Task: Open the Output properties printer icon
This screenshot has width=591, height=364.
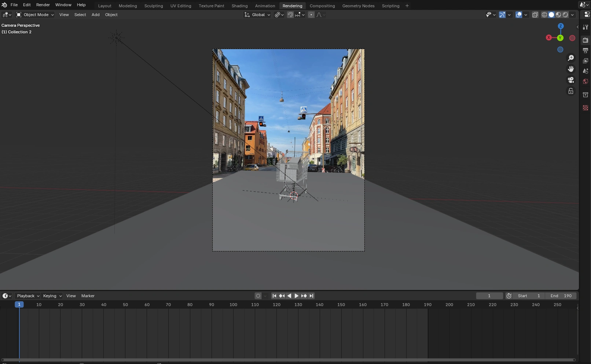Action: pyautogui.click(x=586, y=51)
